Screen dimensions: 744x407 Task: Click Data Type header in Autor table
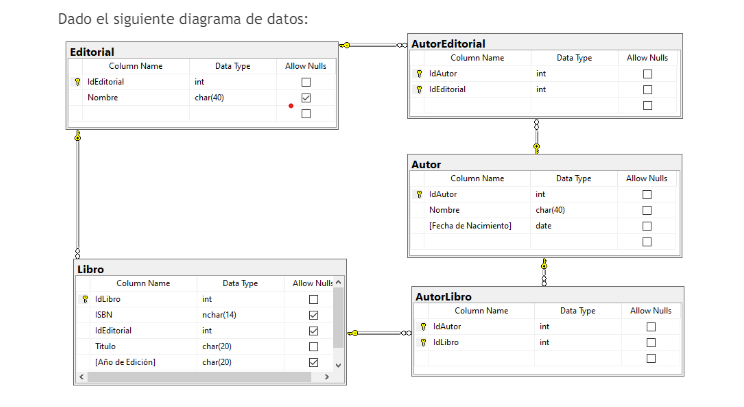click(574, 178)
